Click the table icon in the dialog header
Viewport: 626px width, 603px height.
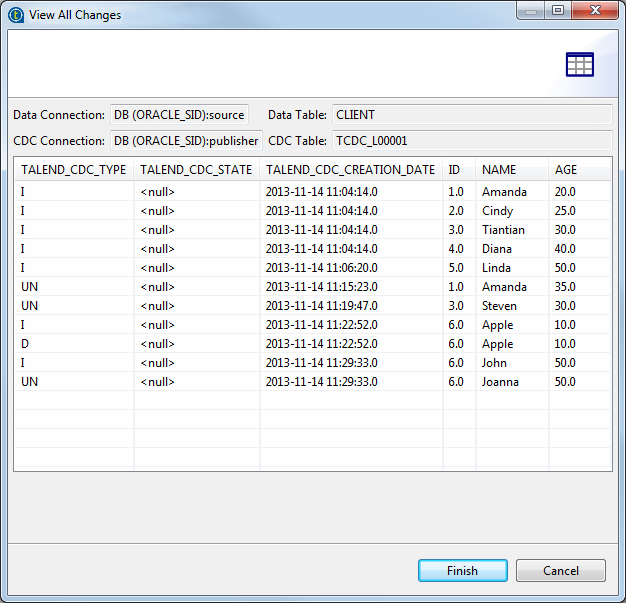pos(579,65)
